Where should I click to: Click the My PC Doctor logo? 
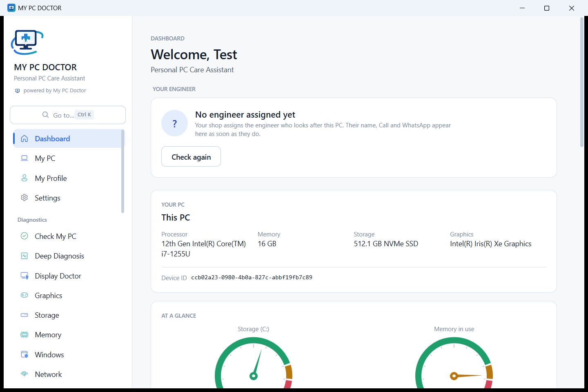point(27,42)
